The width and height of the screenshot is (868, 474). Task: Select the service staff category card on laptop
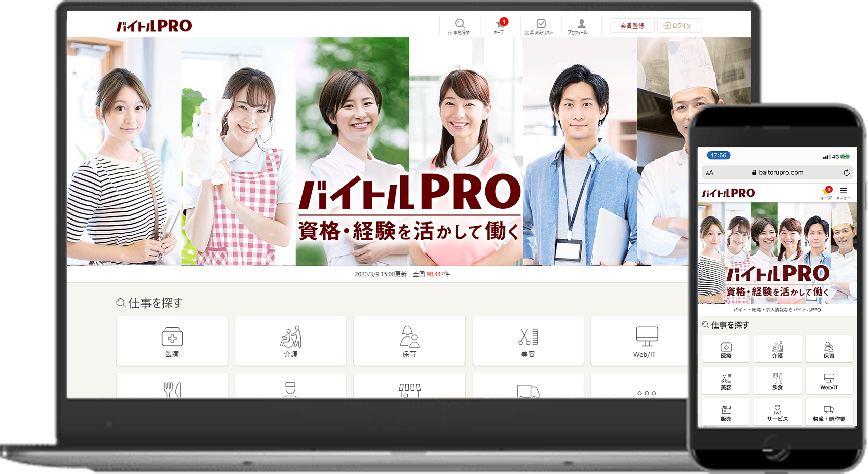point(290,386)
